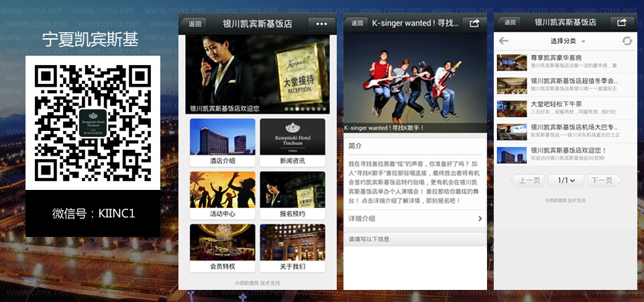This screenshot has width=644, height=302.
Task: Click the refresh icon beside 选择分类
Action: click(627, 41)
